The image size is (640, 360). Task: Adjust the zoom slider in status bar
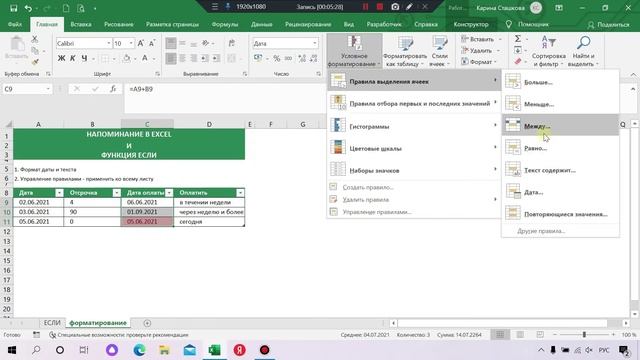coord(584,335)
